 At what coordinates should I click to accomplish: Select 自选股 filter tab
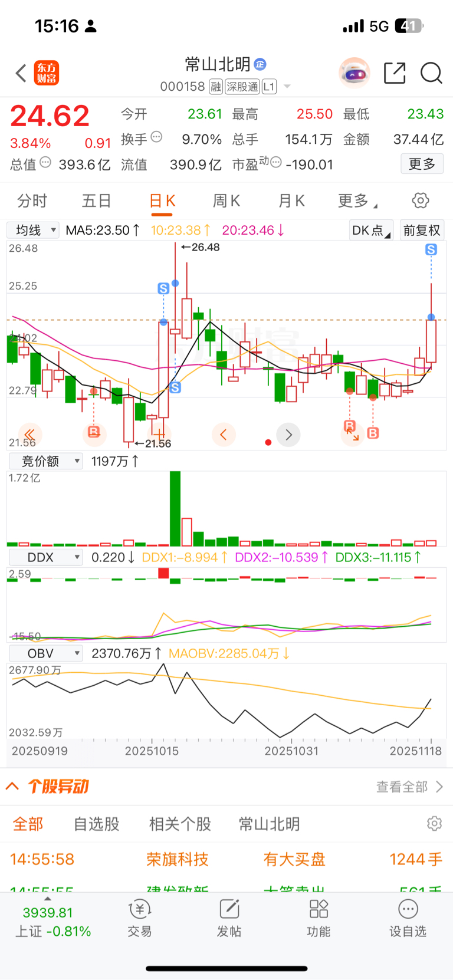pyautogui.click(x=97, y=824)
